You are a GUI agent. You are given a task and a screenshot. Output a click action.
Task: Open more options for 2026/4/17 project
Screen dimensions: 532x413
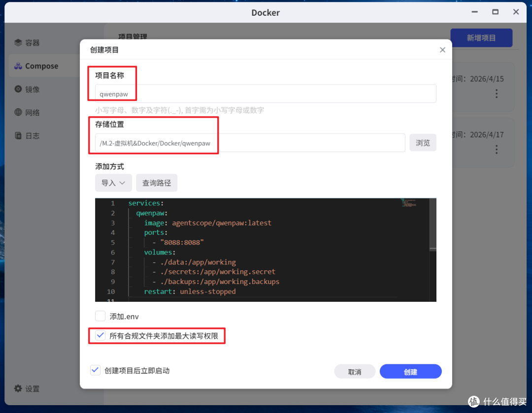pyautogui.click(x=497, y=150)
